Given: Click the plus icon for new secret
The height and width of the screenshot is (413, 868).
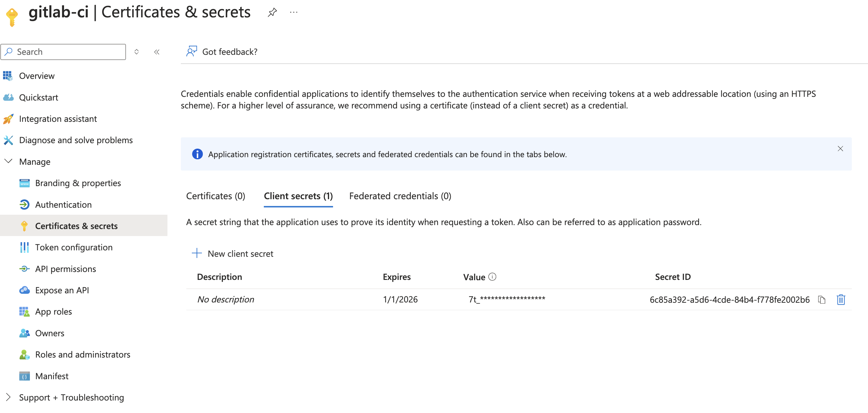Looking at the screenshot, I should [197, 253].
